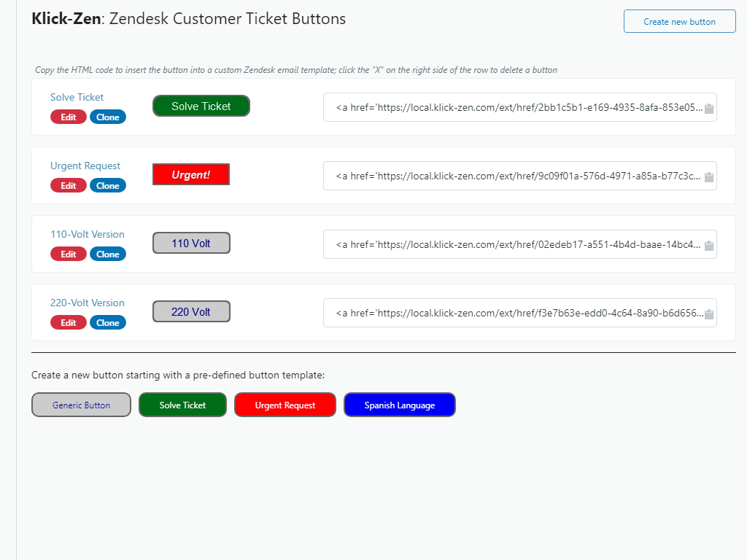
Task: Click clipboard icon in Urgent Request row
Action: tap(708, 177)
